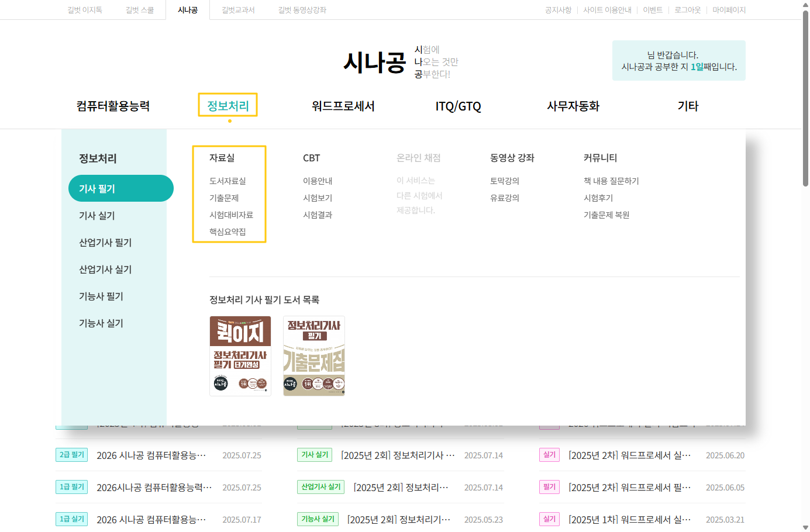The height and width of the screenshot is (532, 810).
Task: Open [2025년 1차] 워드프로세서 실기 post
Action: pos(629,520)
